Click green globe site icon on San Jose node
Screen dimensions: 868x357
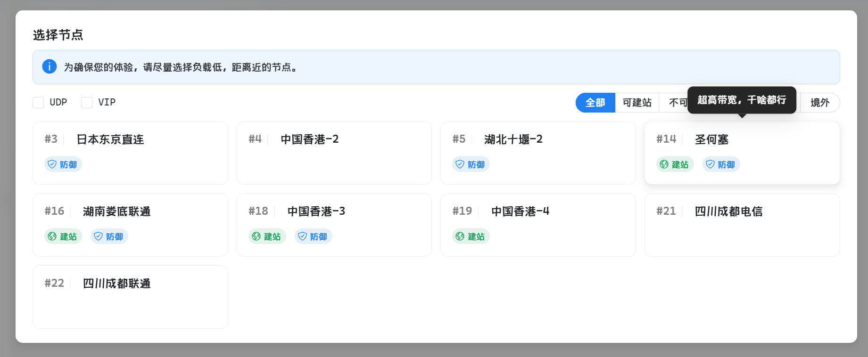coord(664,164)
